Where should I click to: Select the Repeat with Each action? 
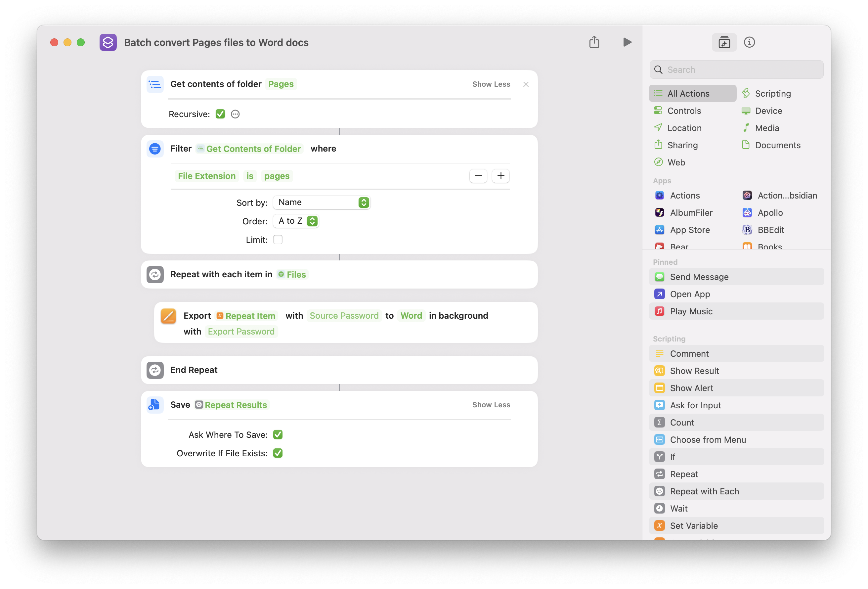[x=736, y=491]
